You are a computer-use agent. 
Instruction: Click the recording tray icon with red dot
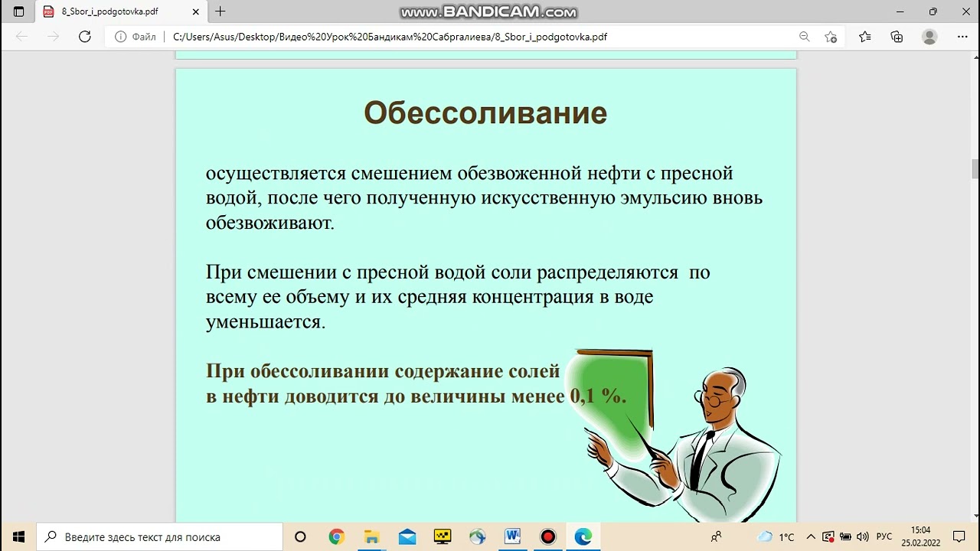[x=828, y=537]
